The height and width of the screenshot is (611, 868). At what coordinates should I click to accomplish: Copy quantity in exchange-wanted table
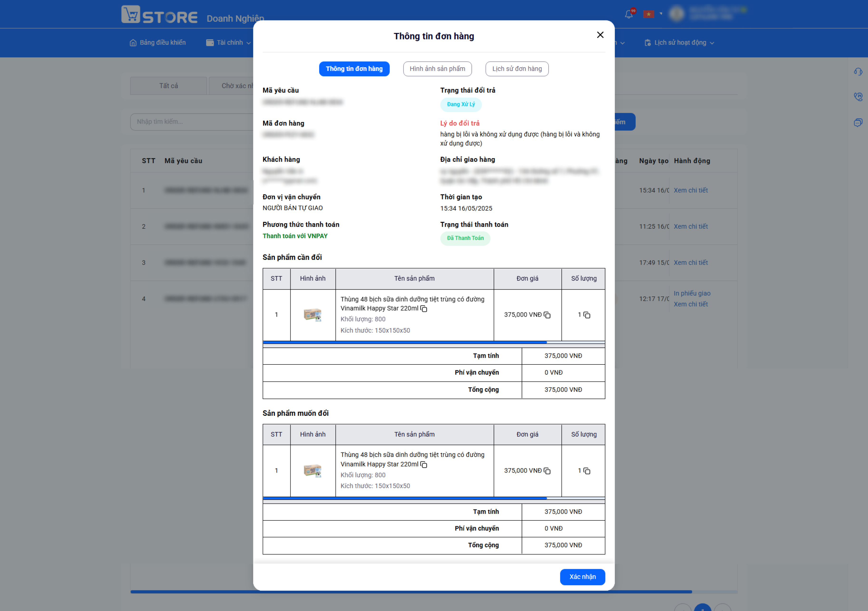587,470
